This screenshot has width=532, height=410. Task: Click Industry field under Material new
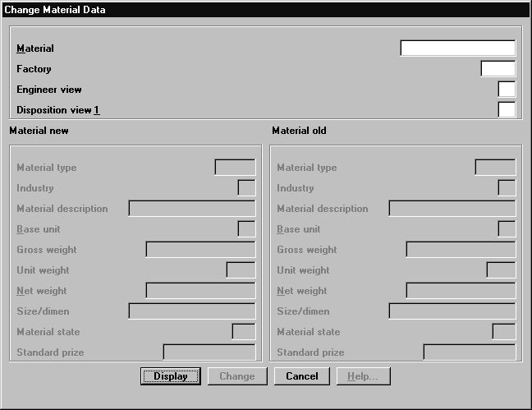pos(246,188)
